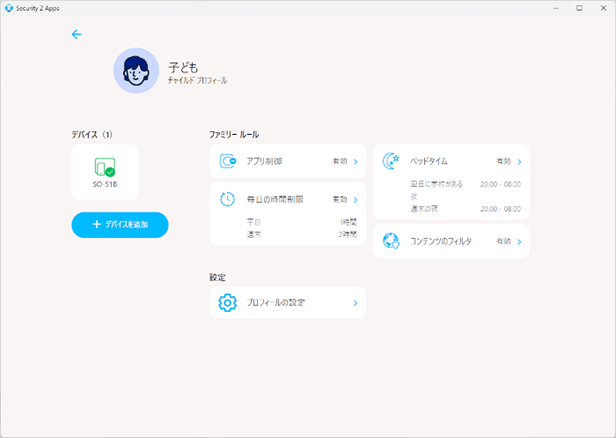
Task: Open プロフィールの設定
Action: point(288,302)
